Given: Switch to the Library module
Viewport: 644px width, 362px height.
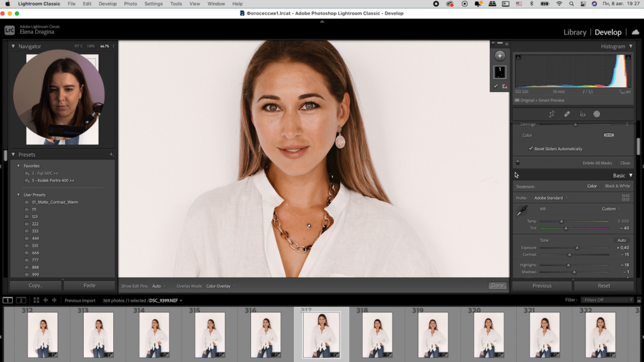Looking at the screenshot, I should coord(574,32).
